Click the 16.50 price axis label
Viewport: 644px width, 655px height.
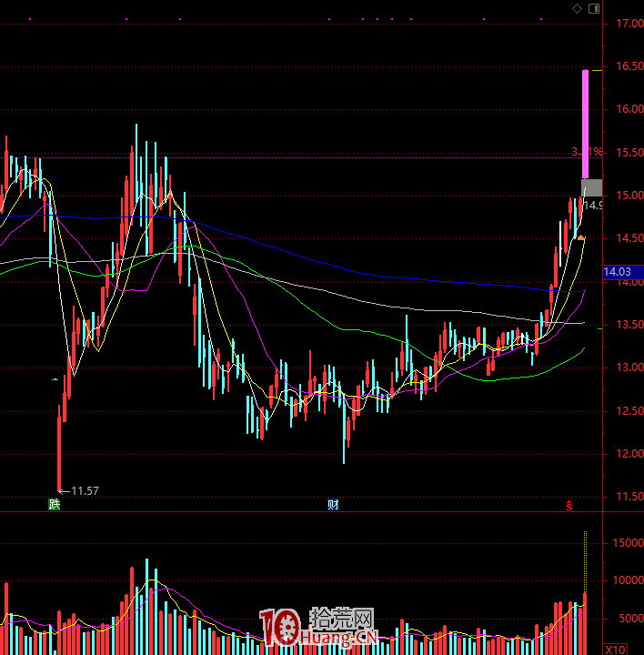[x=629, y=66]
